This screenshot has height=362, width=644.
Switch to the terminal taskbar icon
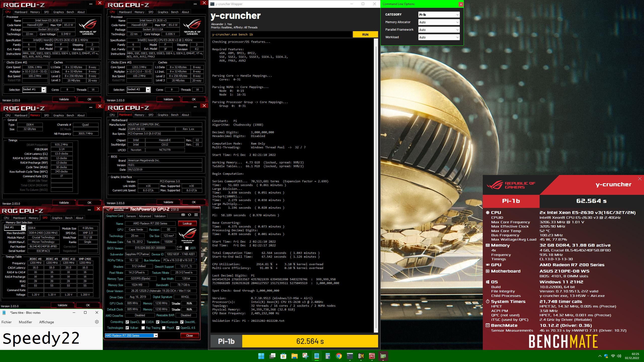pyautogui.click(x=350, y=356)
